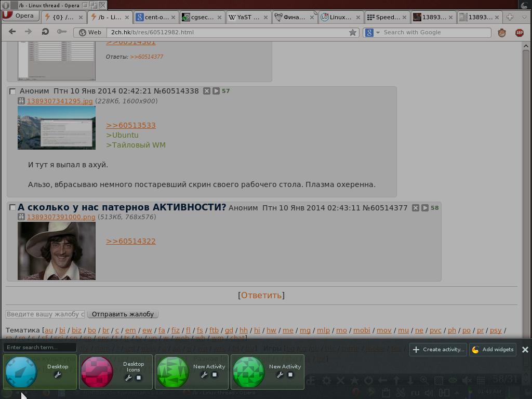Configure the Desktop activity with wrench icon

pyautogui.click(x=58, y=375)
